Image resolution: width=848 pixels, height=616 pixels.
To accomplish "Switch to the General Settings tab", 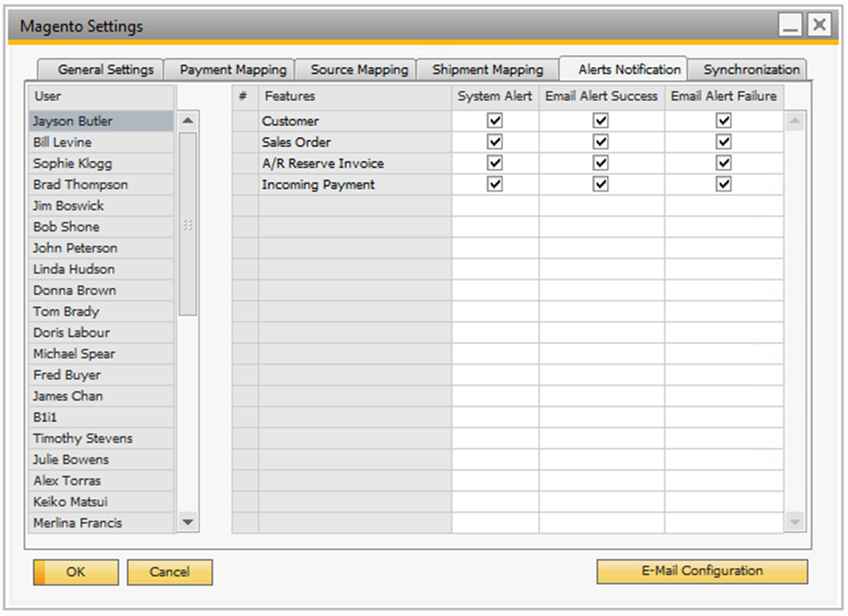I will pos(105,70).
